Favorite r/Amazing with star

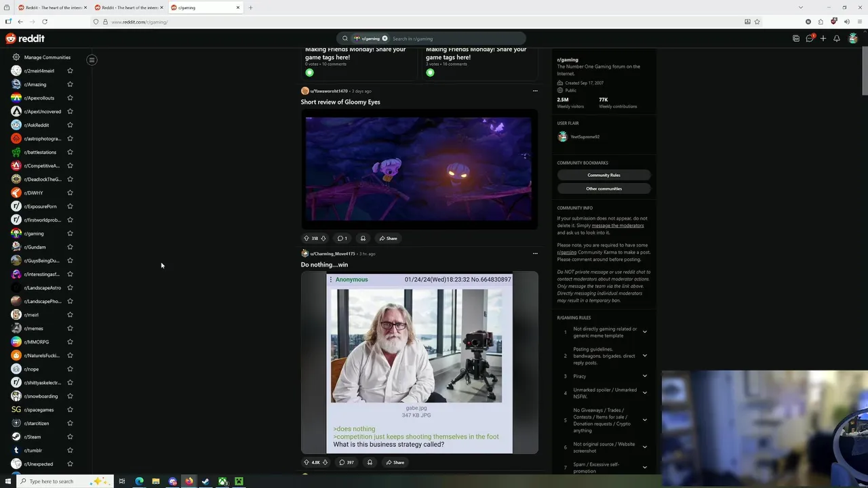coord(70,85)
